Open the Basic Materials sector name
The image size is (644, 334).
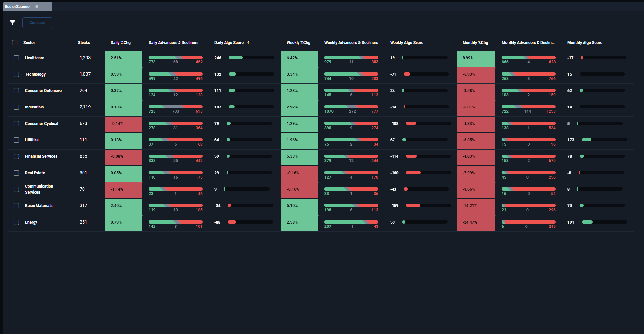click(38, 206)
